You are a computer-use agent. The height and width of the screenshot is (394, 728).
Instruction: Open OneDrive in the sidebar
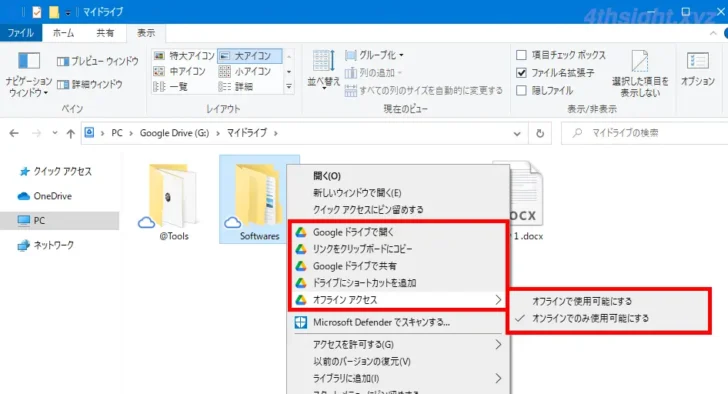(x=45, y=196)
